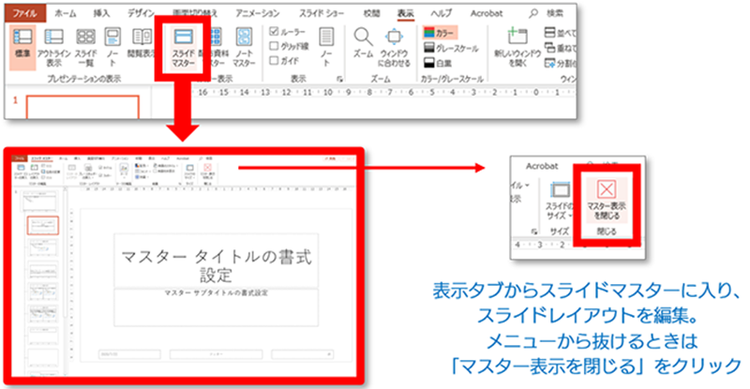This screenshot has height=389, width=750.
Task: Select the 表示 tab in top ribbon
Action: (406, 13)
